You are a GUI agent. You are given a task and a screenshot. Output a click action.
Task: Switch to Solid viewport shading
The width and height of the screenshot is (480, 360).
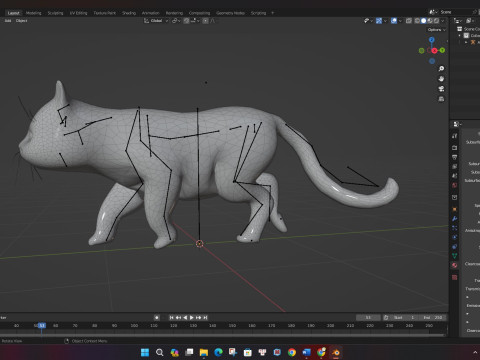424,21
